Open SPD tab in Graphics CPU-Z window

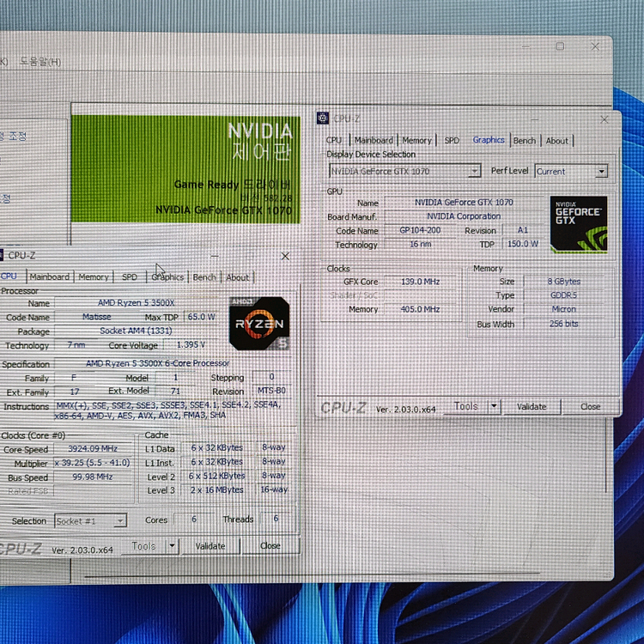452,141
